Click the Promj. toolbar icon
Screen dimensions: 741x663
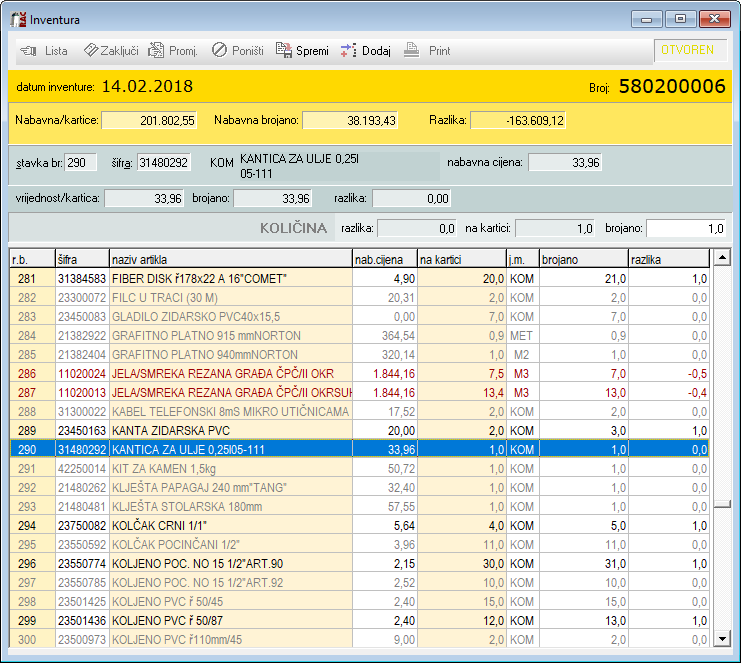click(157, 50)
